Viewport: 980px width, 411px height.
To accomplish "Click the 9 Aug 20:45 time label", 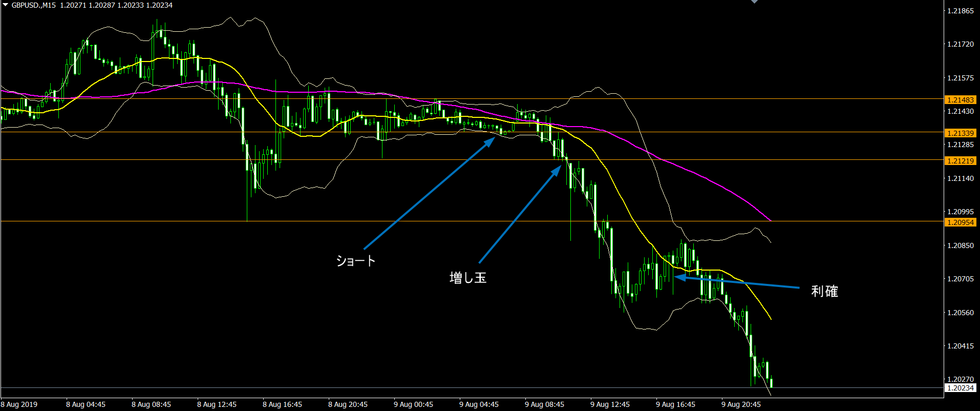I will (741, 405).
